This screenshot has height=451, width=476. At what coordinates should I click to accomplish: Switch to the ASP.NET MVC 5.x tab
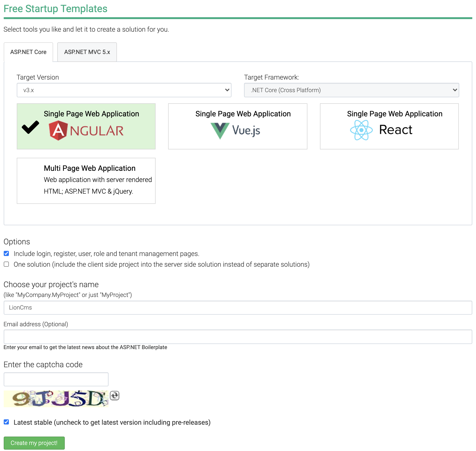(x=87, y=52)
